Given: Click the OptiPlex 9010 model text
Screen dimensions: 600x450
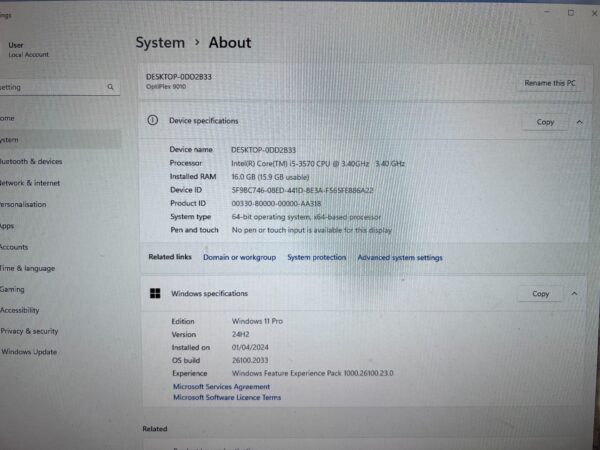Looking at the screenshot, I should (x=166, y=86).
